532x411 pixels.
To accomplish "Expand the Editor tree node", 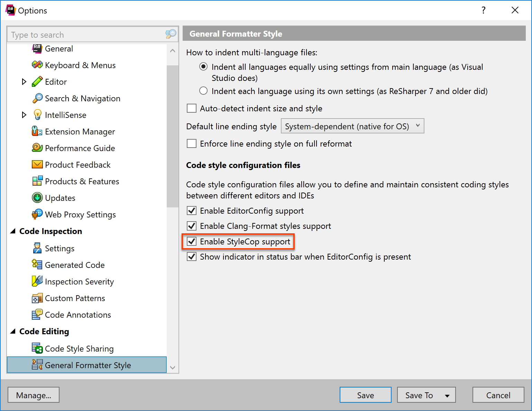I will [x=24, y=82].
